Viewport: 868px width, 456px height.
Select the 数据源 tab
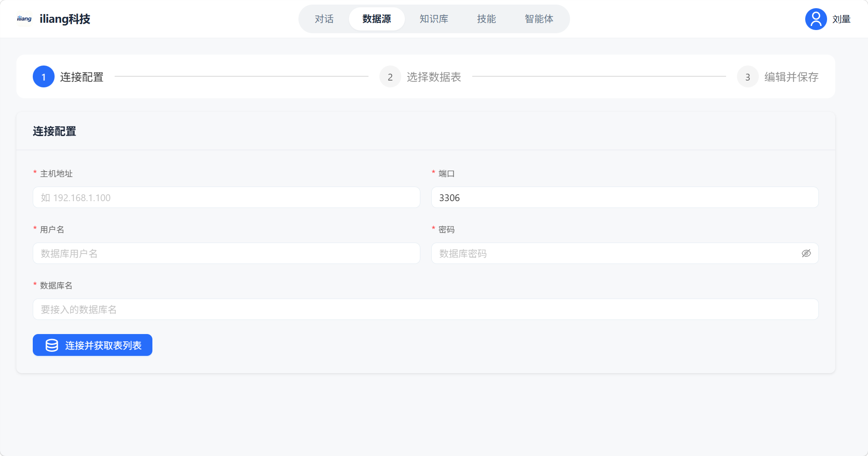point(377,19)
